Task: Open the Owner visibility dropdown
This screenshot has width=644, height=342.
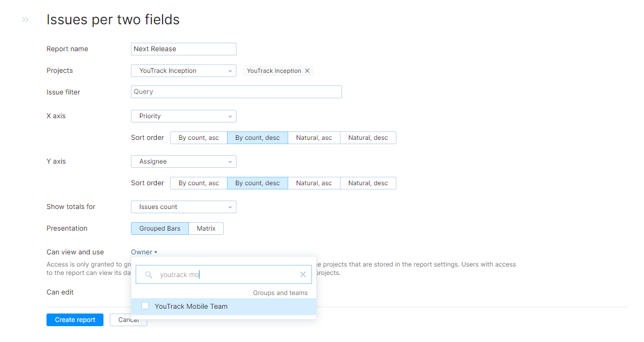Action: (x=144, y=252)
